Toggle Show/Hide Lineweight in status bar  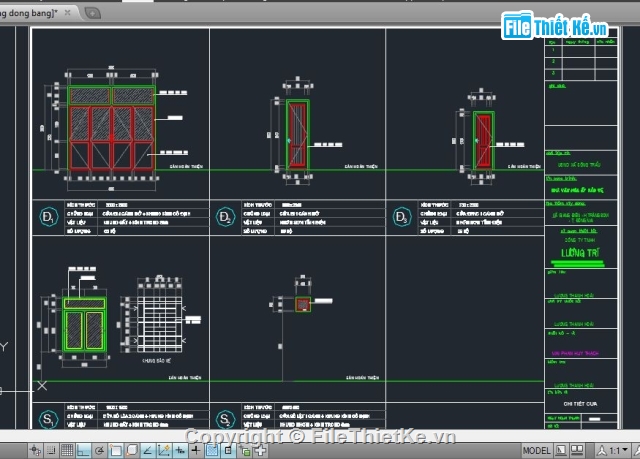click(196, 450)
